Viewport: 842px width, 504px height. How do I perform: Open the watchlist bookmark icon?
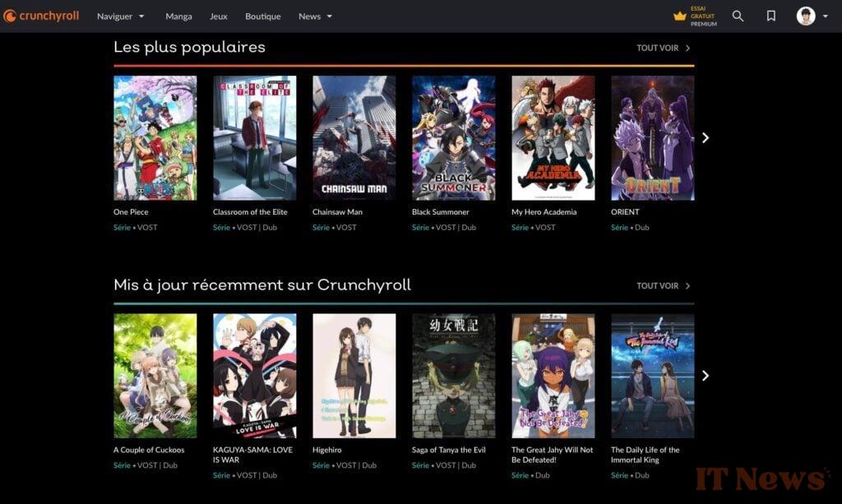(769, 16)
